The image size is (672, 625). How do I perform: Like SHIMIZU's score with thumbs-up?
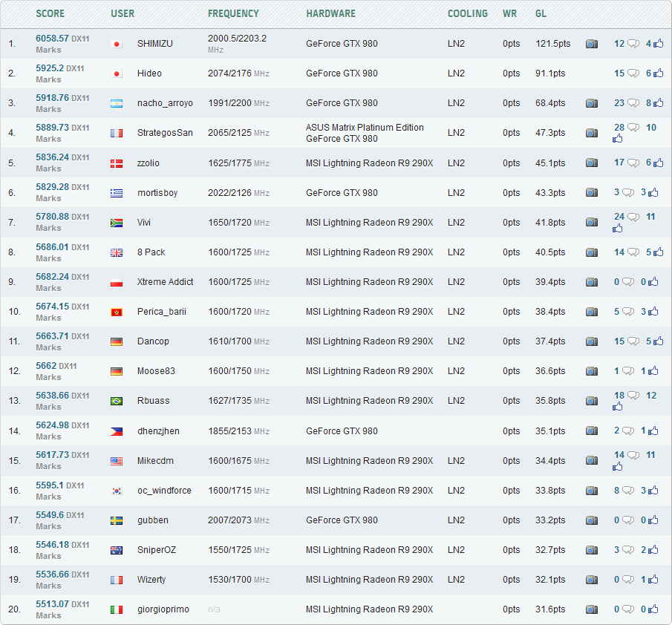tap(659, 43)
